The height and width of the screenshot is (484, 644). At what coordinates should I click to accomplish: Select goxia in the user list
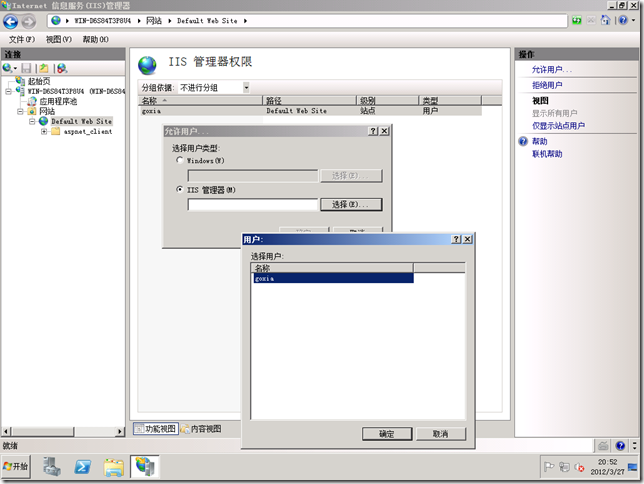click(333, 279)
